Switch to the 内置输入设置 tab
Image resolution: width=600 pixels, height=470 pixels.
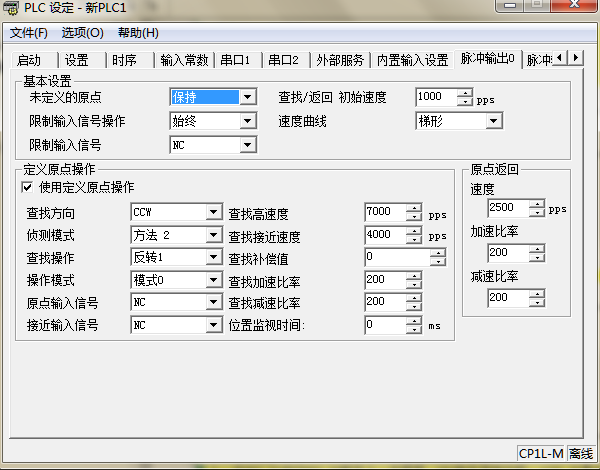tap(412, 60)
